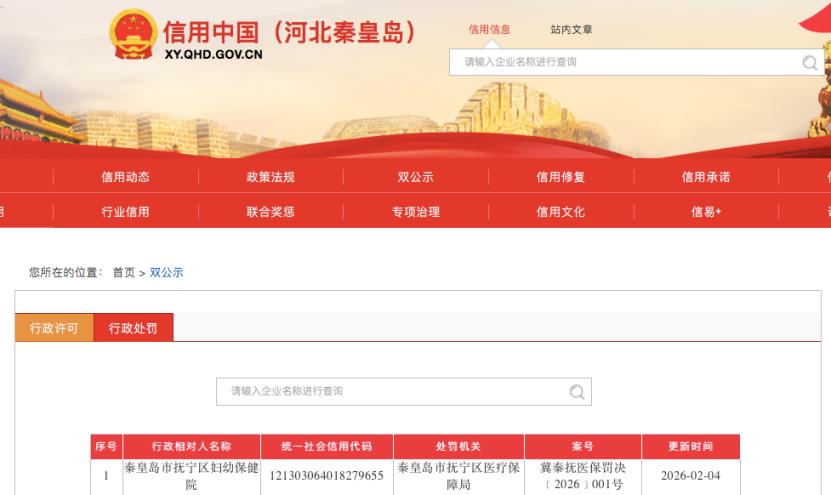This screenshot has height=495, width=831.
Task: Click the national emblem logo
Action: [133, 36]
